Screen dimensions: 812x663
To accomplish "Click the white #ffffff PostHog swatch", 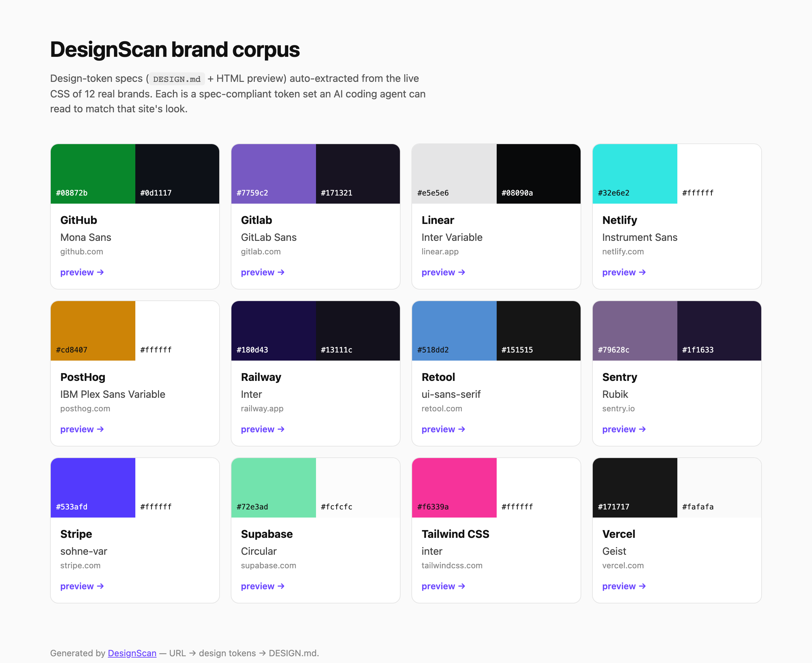I will [177, 331].
